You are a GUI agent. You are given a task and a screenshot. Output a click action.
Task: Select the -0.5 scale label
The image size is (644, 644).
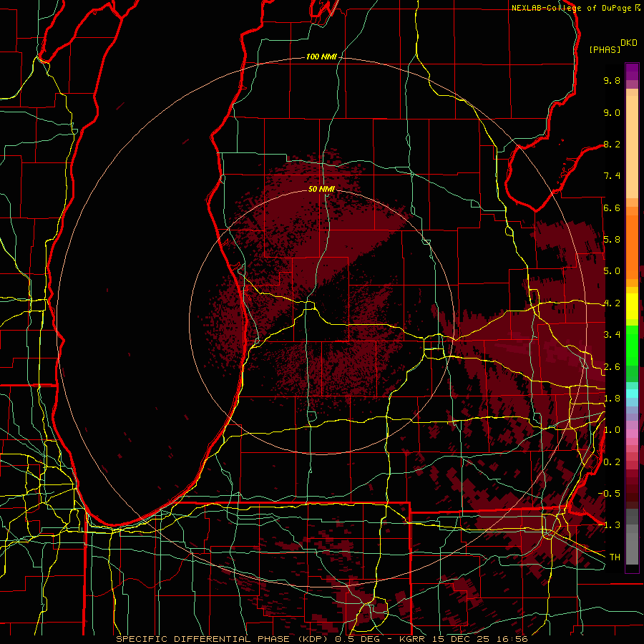[x=609, y=494]
